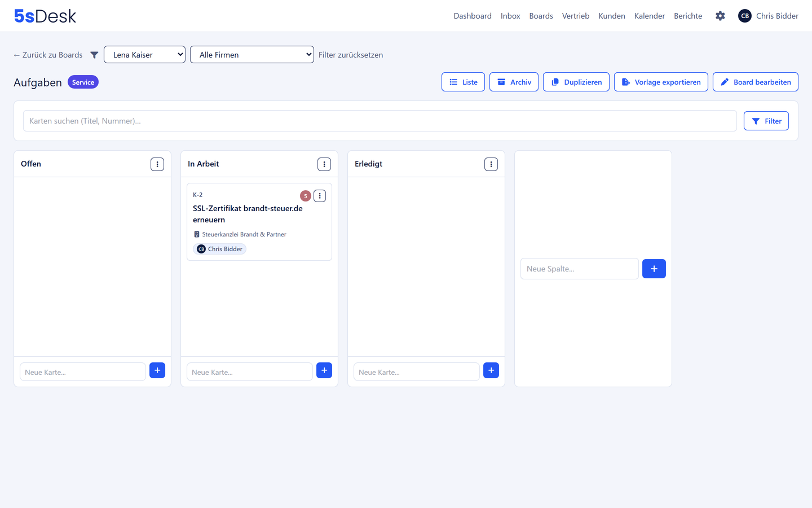Open Vertrieb section
This screenshot has width=812, height=508.
tap(576, 16)
